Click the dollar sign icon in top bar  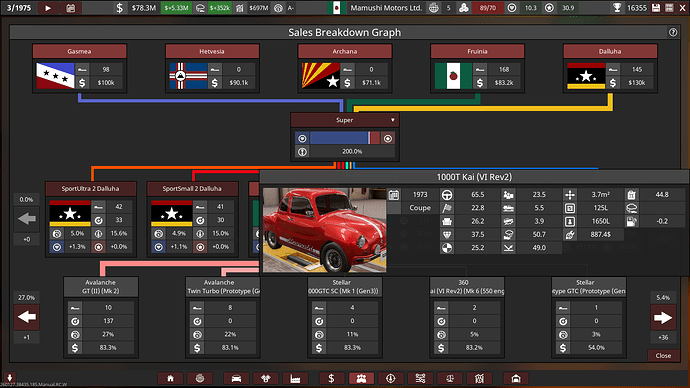(x=119, y=8)
